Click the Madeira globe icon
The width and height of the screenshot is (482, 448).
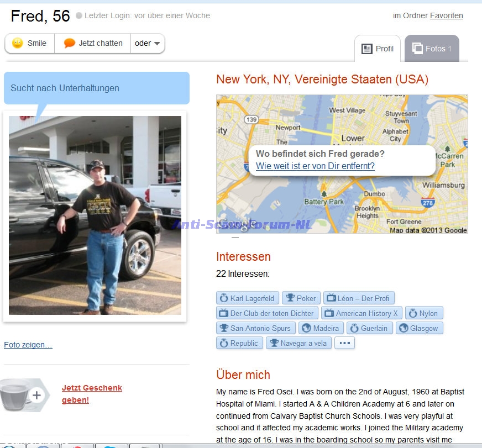pyautogui.click(x=306, y=328)
